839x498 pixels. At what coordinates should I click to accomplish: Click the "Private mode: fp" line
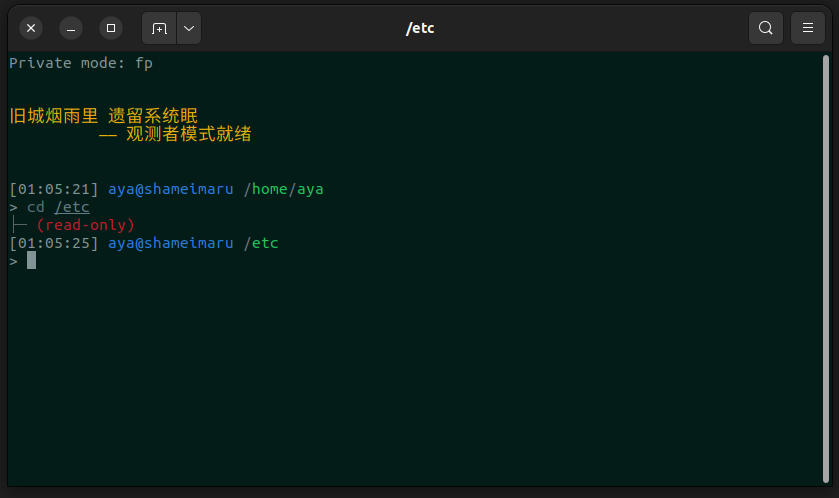pos(81,63)
